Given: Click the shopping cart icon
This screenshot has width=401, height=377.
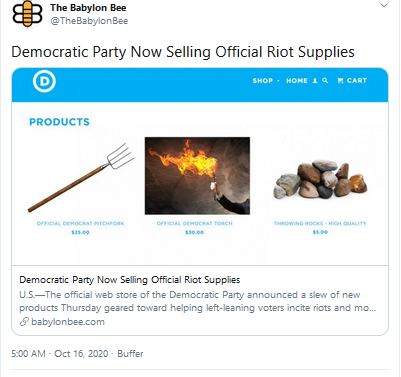Looking at the screenshot, I should tap(340, 81).
